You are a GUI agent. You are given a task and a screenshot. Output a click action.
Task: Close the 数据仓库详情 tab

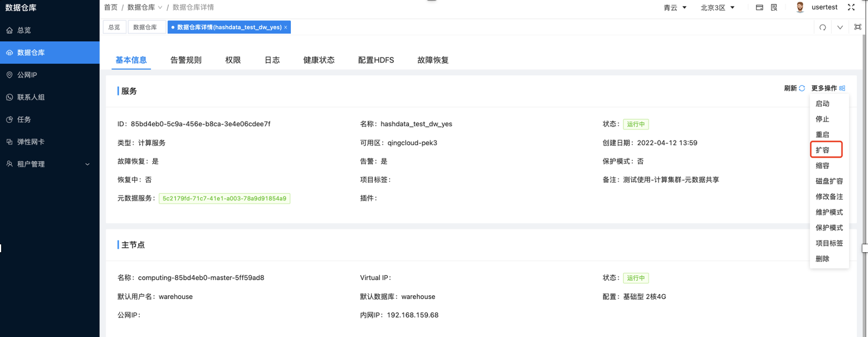point(286,27)
